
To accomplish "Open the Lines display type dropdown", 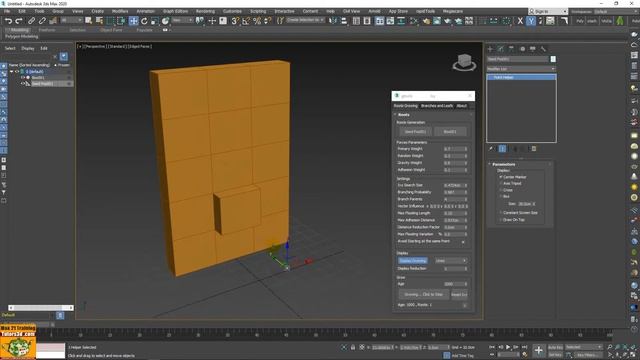I will (451, 260).
